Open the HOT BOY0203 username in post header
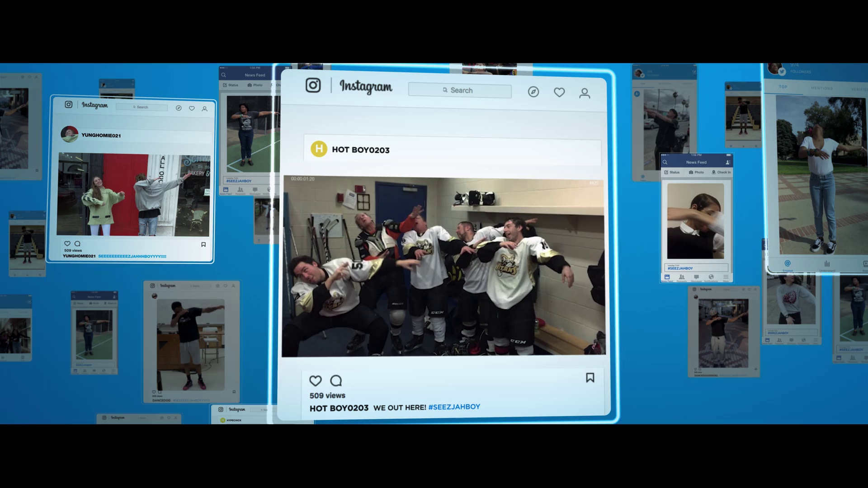The image size is (868, 488). 361,150
